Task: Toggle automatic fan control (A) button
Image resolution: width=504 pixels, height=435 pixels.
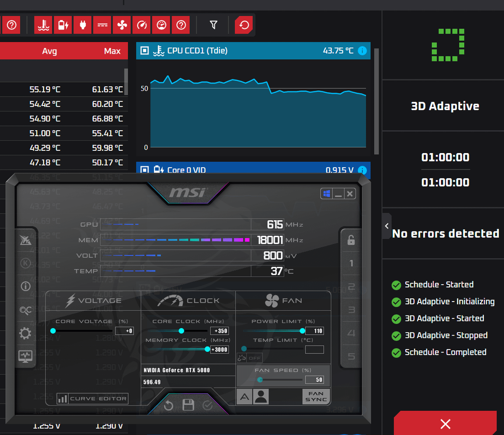Action: pos(245,397)
